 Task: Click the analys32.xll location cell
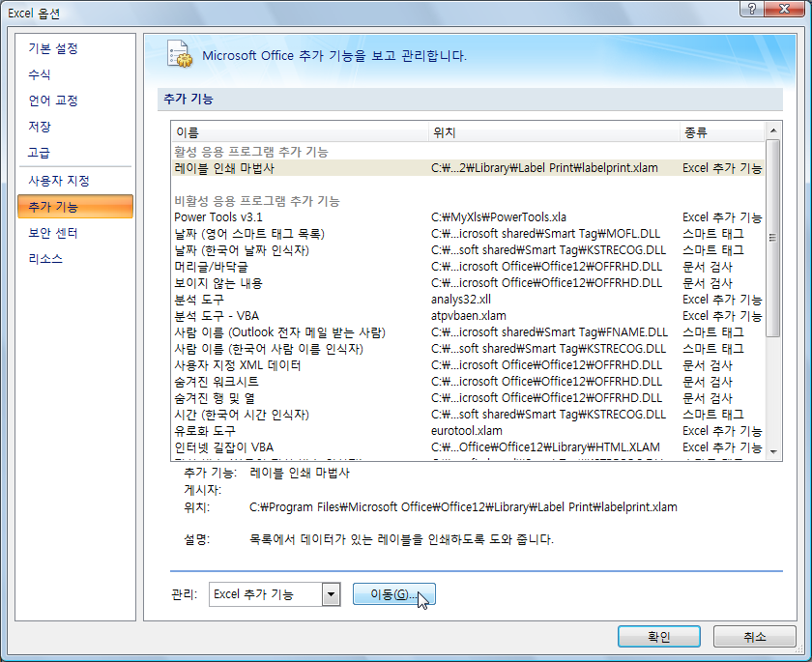point(461,300)
